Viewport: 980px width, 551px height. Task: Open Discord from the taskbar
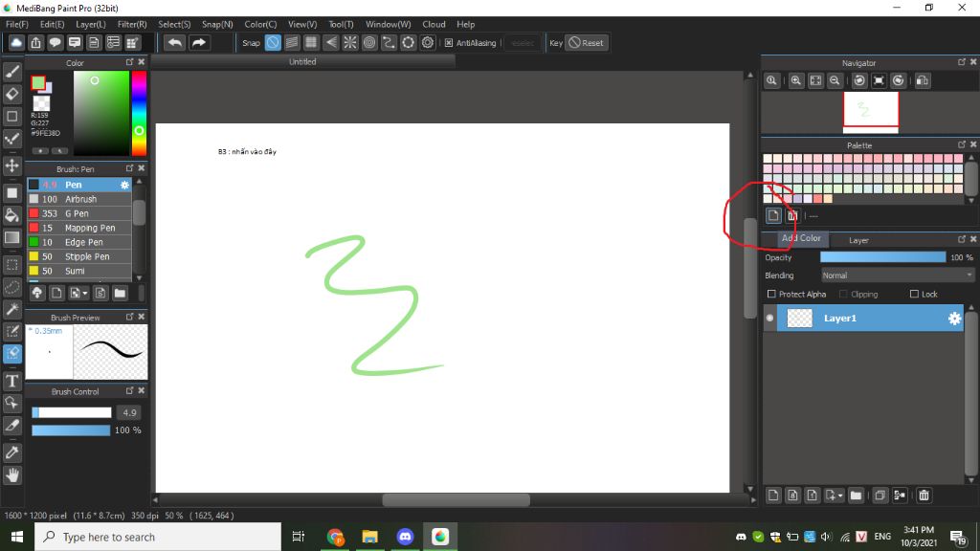click(x=405, y=537)
